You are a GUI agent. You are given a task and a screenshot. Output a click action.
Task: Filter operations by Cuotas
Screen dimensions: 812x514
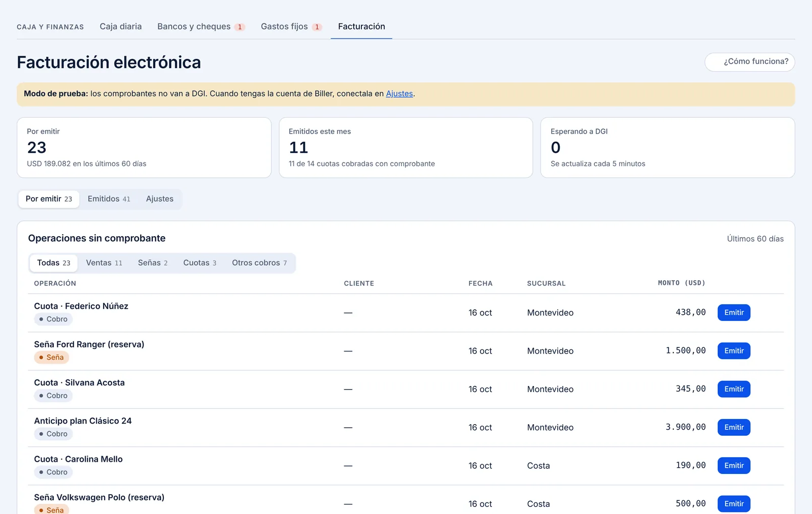pos(199,263)
